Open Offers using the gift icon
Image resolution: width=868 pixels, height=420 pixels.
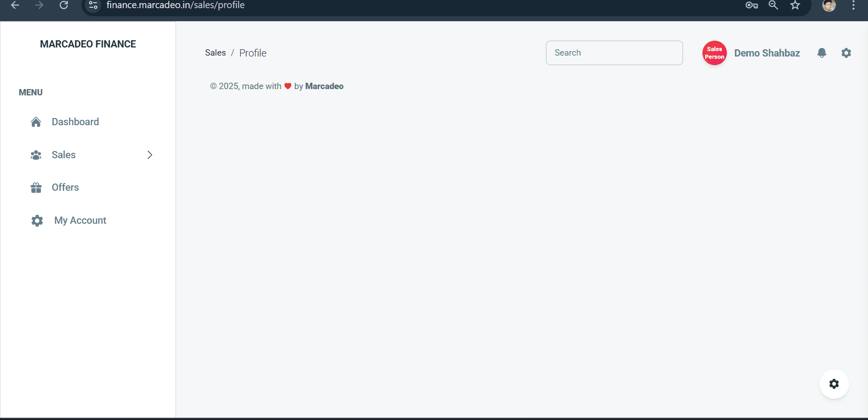pos(36,187)
